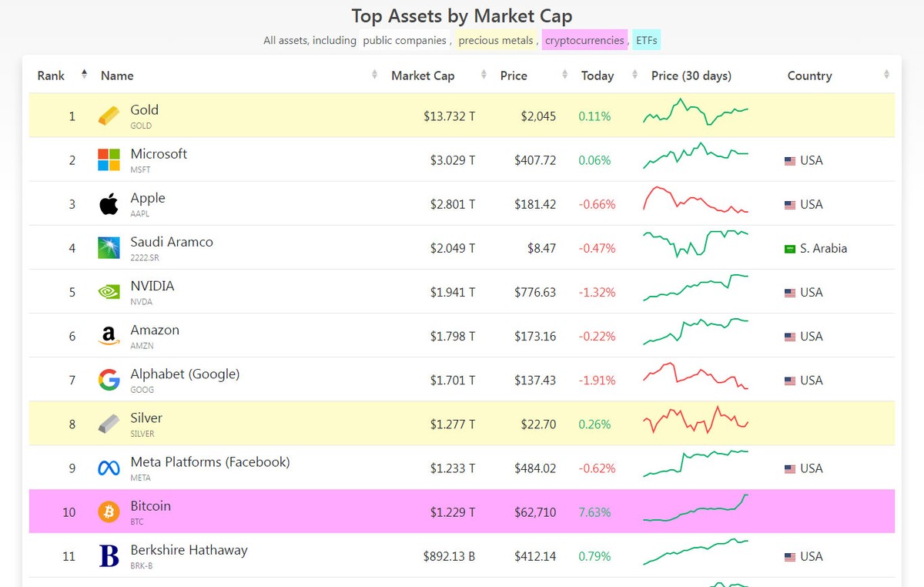
Task: Select the silver bar icon
Action: coord(109,424)
